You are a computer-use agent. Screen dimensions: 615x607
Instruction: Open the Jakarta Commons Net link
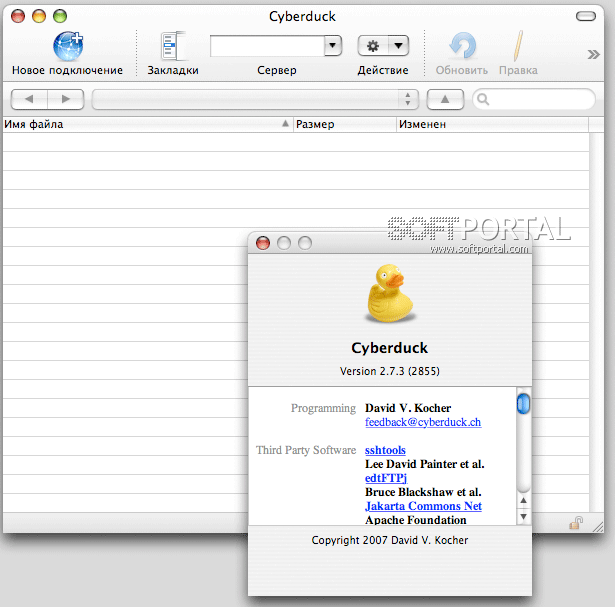click(x=423, y=506)
